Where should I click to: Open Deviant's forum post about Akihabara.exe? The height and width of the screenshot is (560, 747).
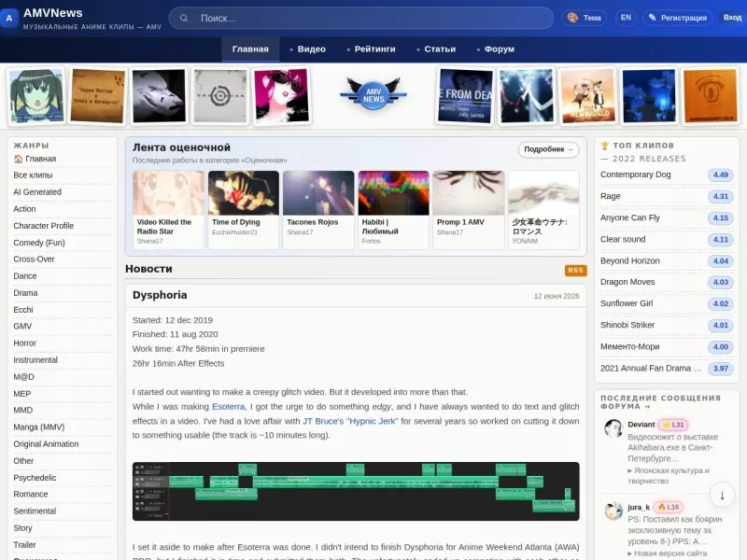672,448
